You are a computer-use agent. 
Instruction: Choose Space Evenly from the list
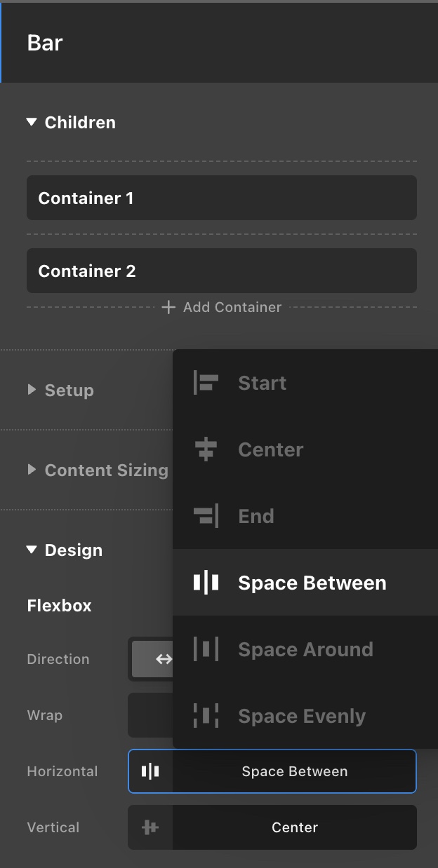302,716
